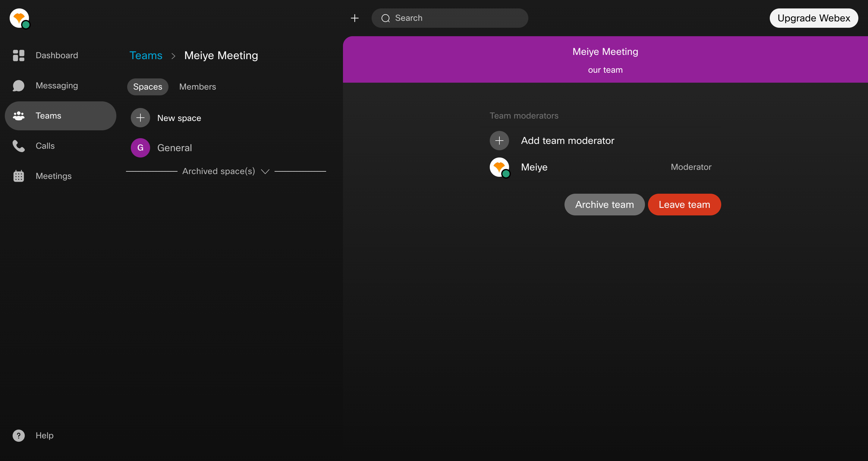Screen dimensions: 868x461
Task: Open the General space G avatar
Action: 140,148
